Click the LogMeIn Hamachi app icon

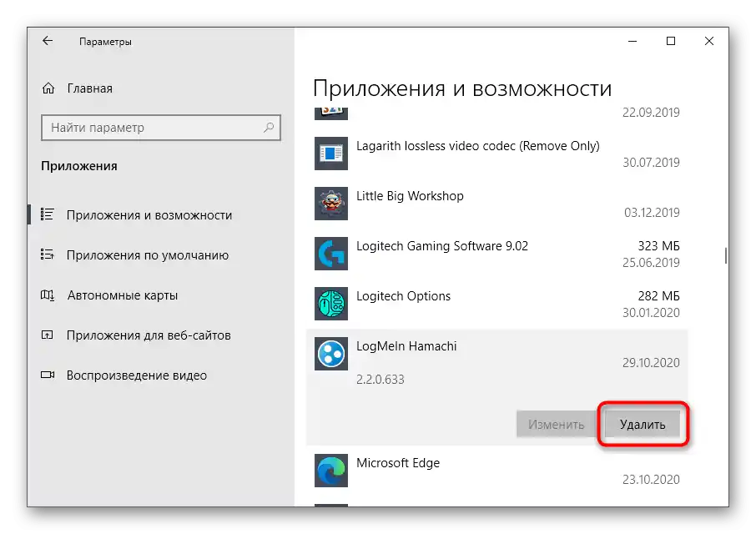coord(331,354)
